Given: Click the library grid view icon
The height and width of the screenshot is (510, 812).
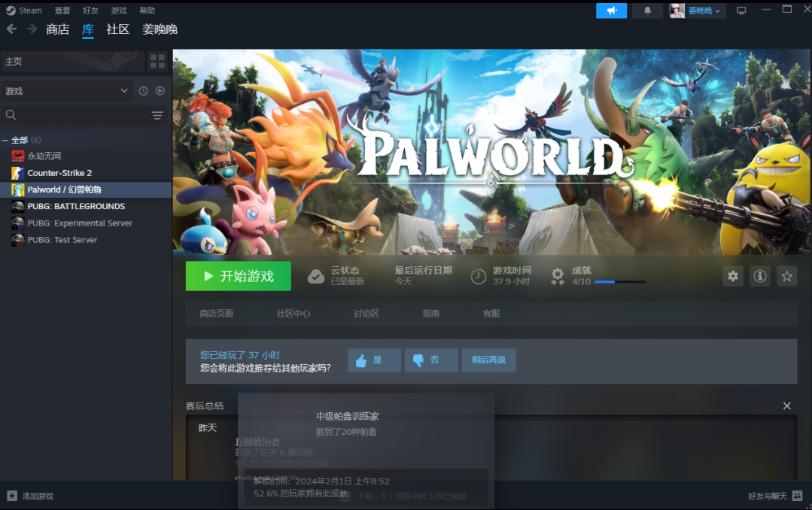Looking at the screenshot, I should [x=157, y=61].
